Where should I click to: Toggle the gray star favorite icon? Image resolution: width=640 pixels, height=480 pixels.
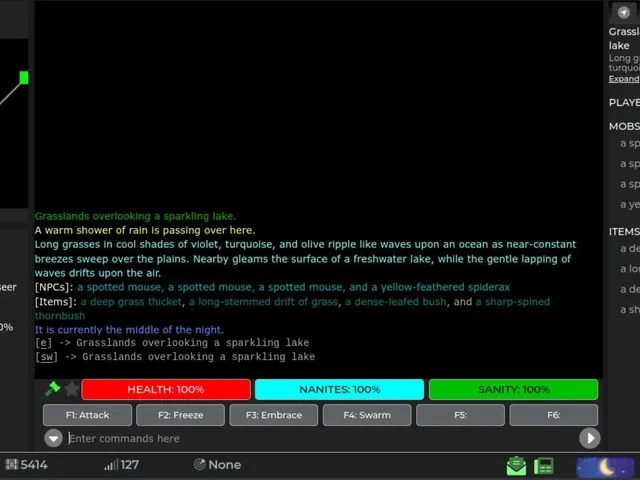coord(72,389)
